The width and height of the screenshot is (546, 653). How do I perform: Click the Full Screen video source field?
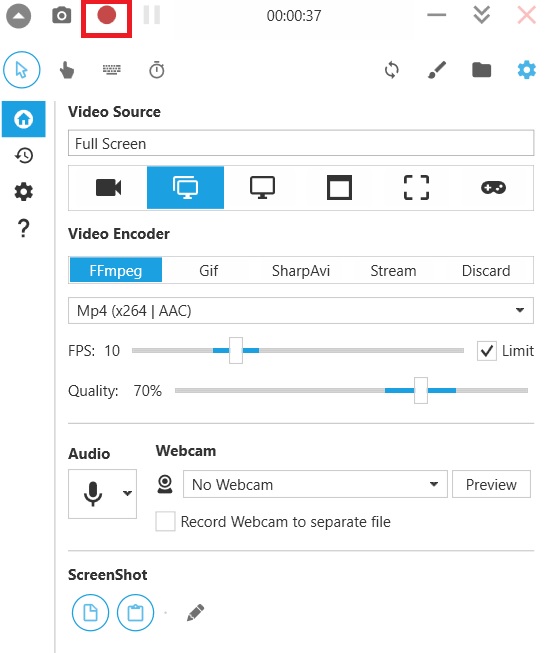pyautogui.click(x=301, y=143)
